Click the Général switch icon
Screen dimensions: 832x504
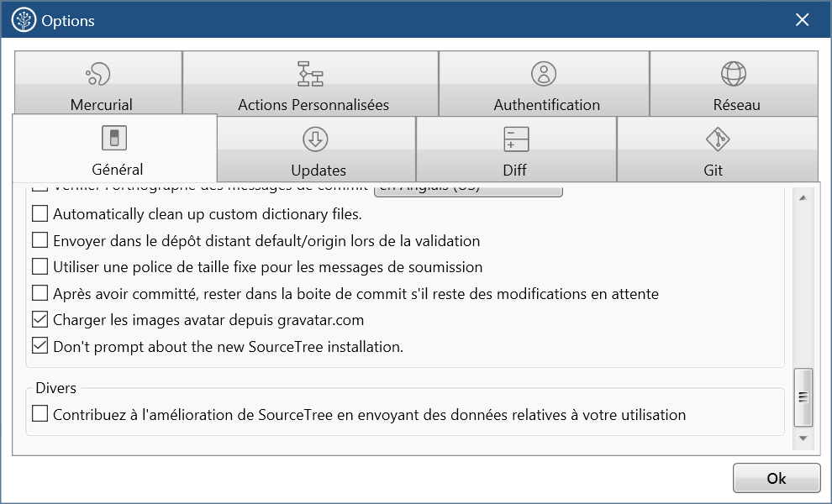pyautogui.click(x=114, y=138)
